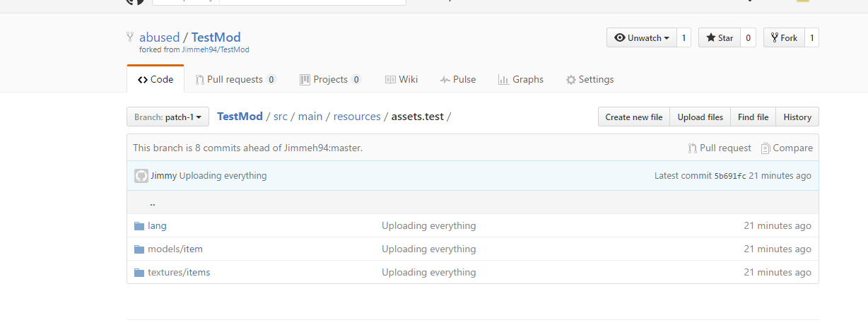Open the Wiki tab
Image resolution: width=868 pixels, height=325 pixels.
click(401, 79)
